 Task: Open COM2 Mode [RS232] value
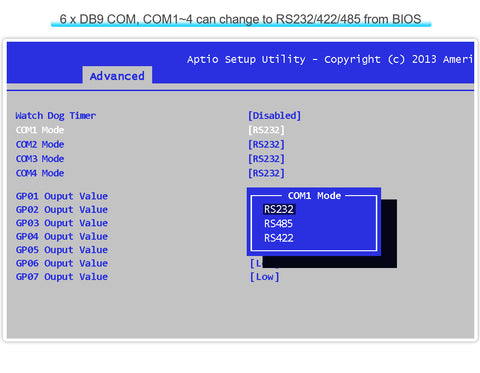[266, 144]
